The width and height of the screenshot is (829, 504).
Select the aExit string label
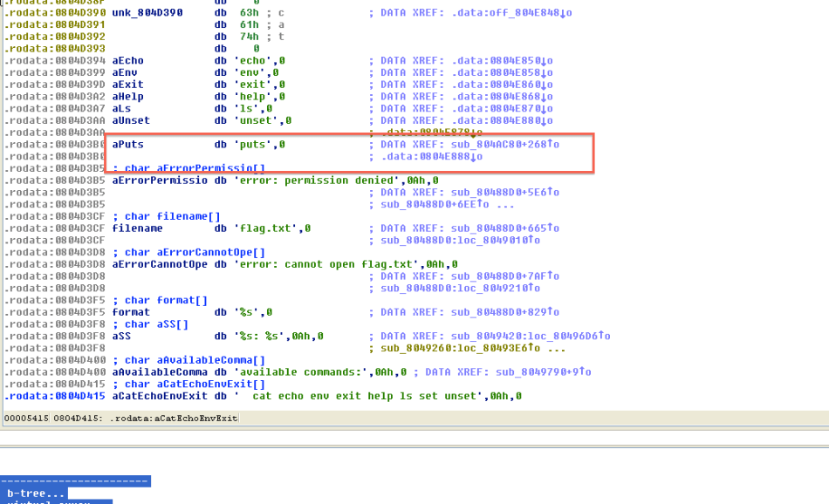click(128, 85)
